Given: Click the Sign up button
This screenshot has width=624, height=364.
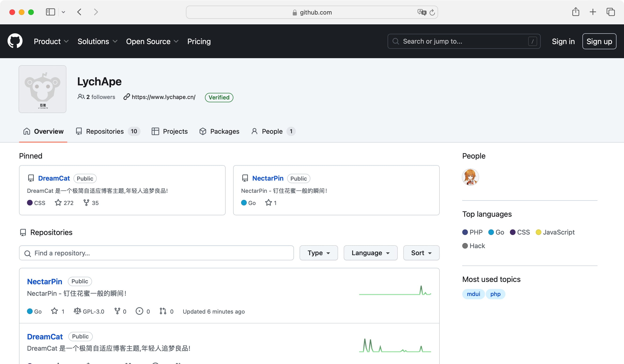Looking at the screenshot, I should 599,41.
